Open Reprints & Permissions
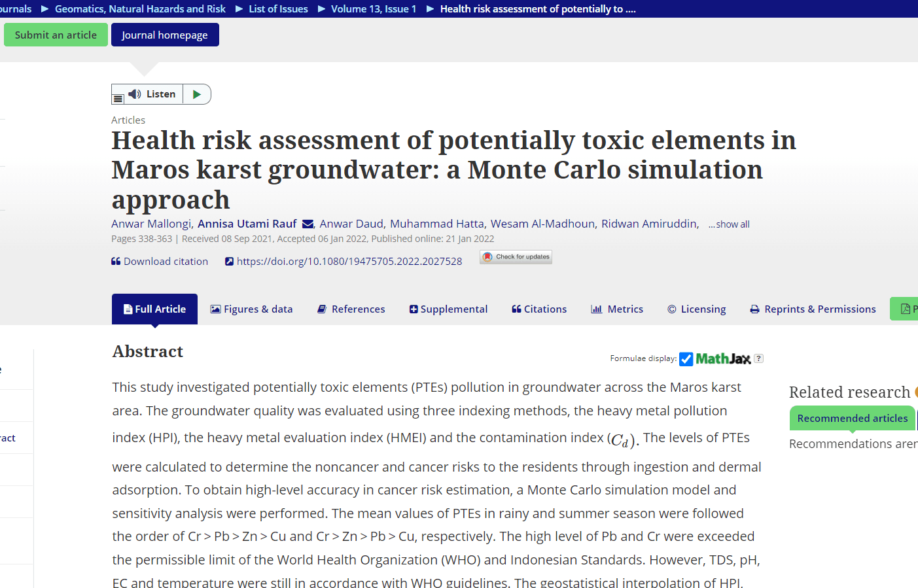Viewport: 918px width, 588px height. tap(813, 309)
